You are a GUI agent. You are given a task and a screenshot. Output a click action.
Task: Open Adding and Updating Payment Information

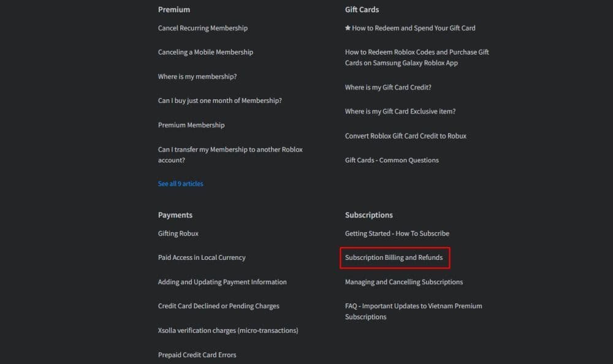pyautogui.click(x=222, y=281)
